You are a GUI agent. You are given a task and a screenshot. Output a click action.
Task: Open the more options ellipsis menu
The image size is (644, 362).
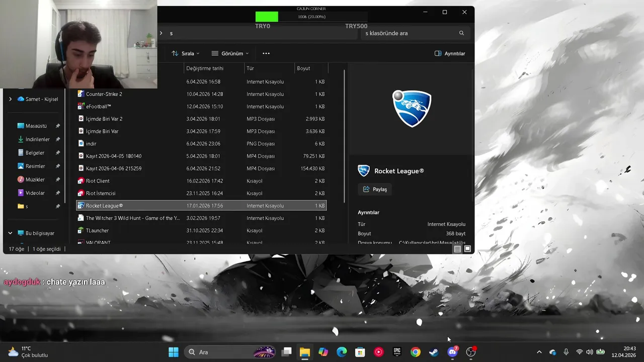266,53
